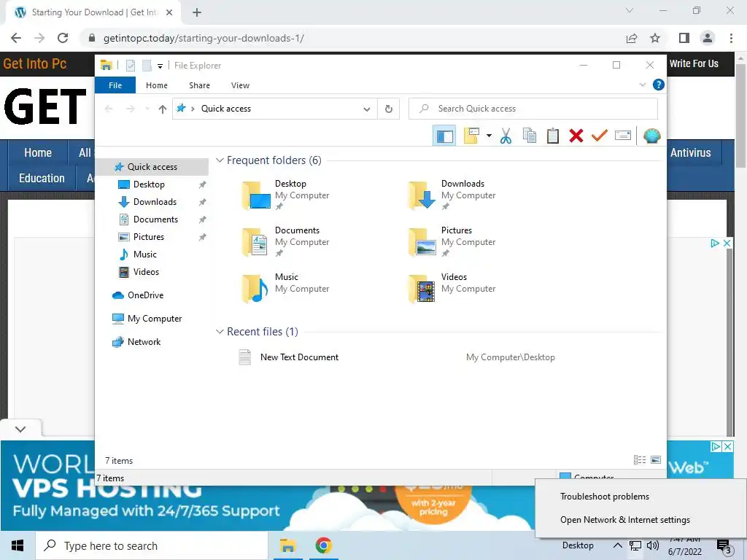Open the Home link on Get Into Pc

[x=38, y=153]
